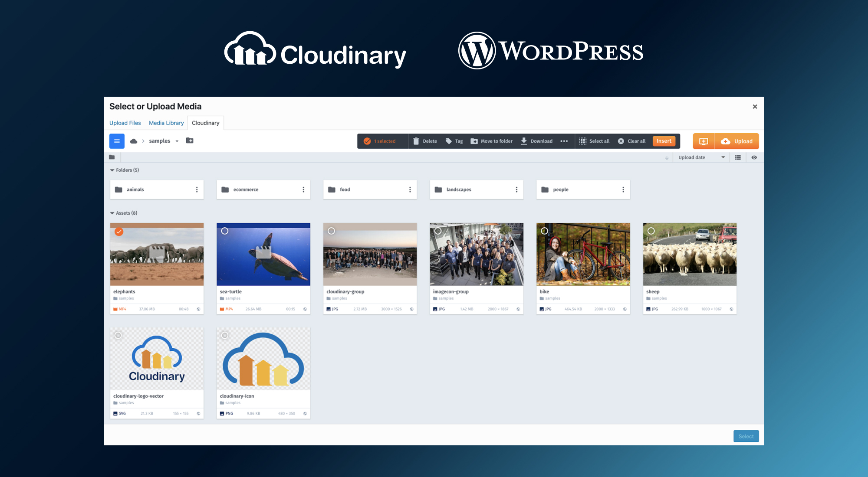Toggle the asset preview eye icon

coord(754,157)
